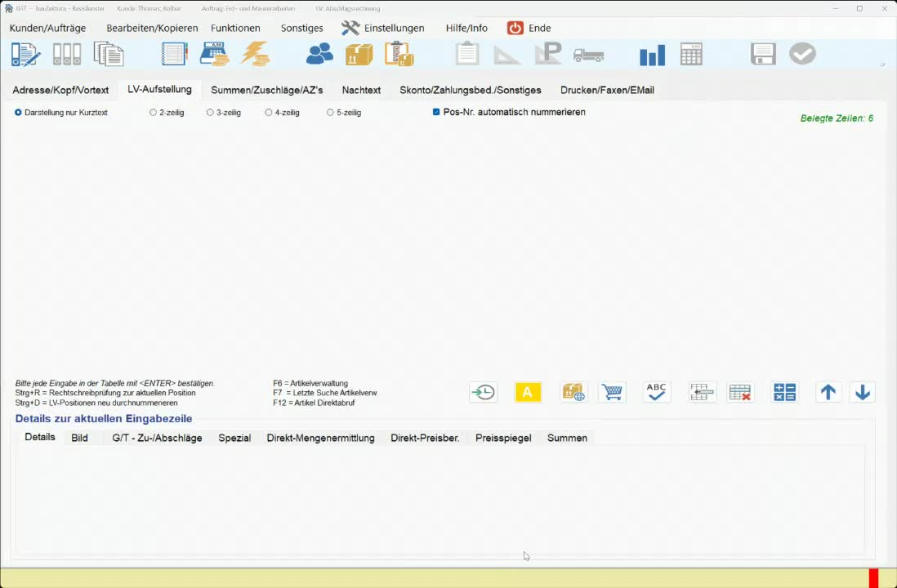Viewport: 897px width, 588px height.
Task: Click the cash register with coins icon
Action: pyautogui.click(x=215, y=55)
